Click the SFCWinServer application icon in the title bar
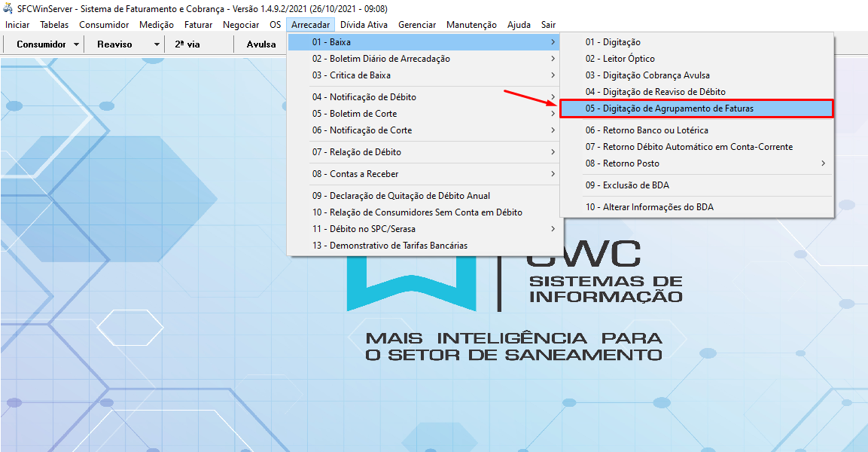Screen dimensions: 868x452 8,8
